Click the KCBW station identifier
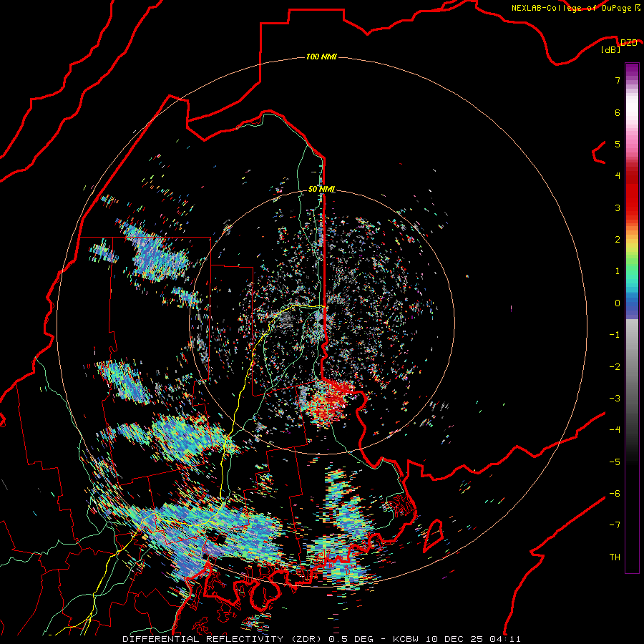Screen dimensions: 644x644 pos(407,639)
